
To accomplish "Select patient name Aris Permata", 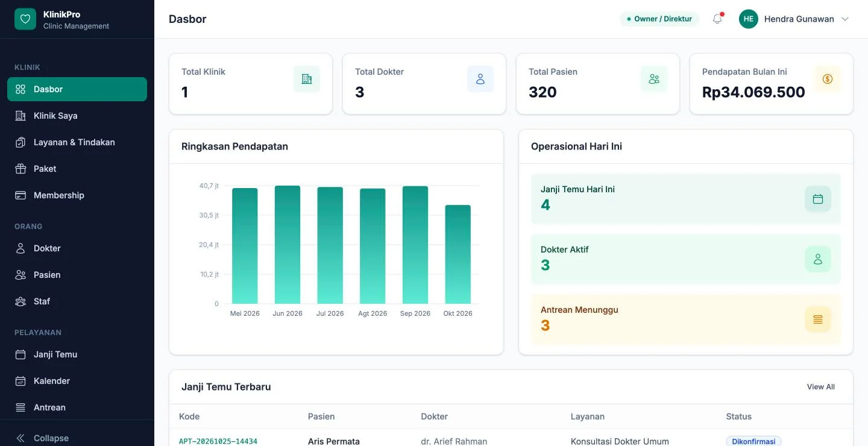I will tap(334, 441).
